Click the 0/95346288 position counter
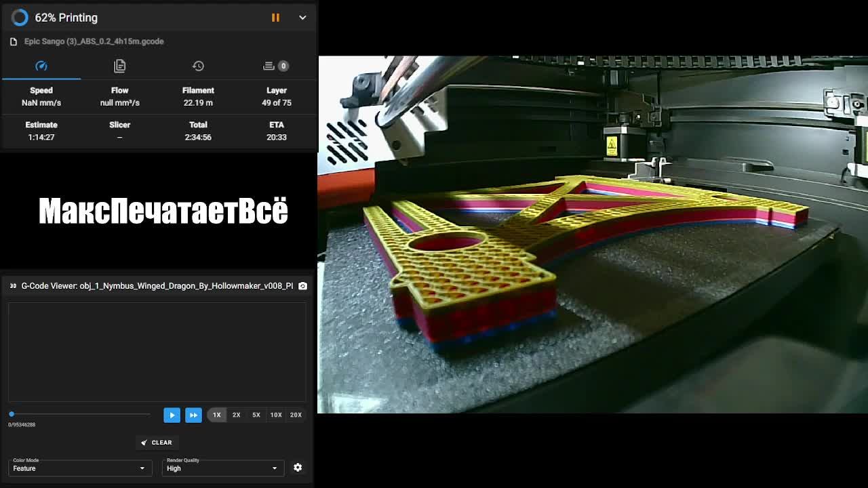 [22, 425]
